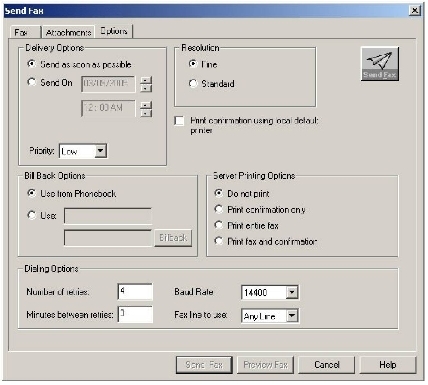Cancel the Send Fax dialog

[x=327, y=365]
